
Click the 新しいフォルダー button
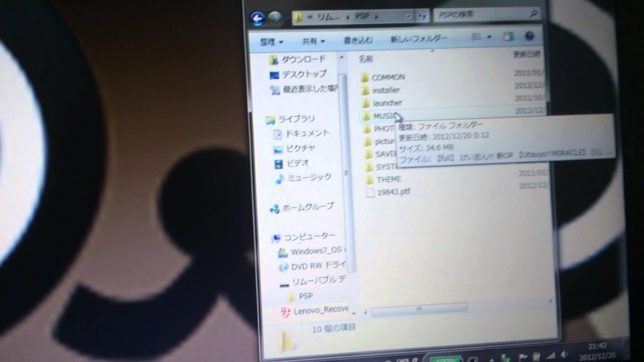(419, 38)
